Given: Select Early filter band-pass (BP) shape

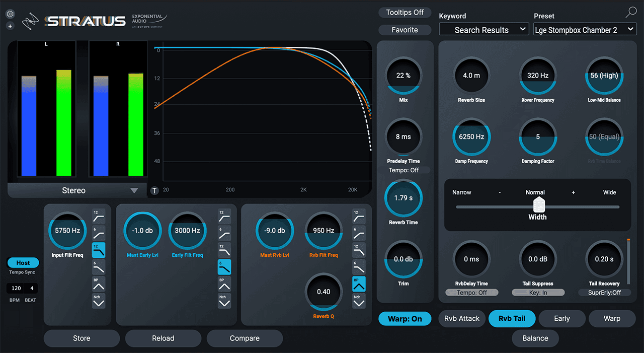Looking at the screenshot, I should pos(224,284).
